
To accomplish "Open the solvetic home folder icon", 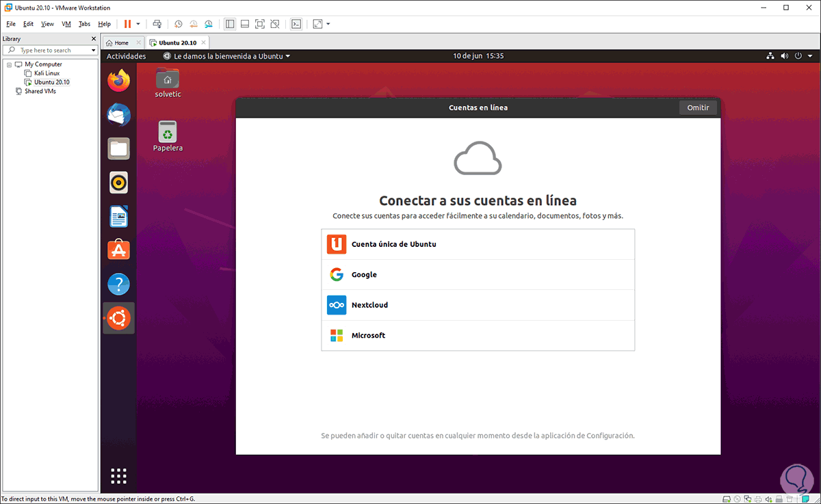I will [x=168, y=83].
